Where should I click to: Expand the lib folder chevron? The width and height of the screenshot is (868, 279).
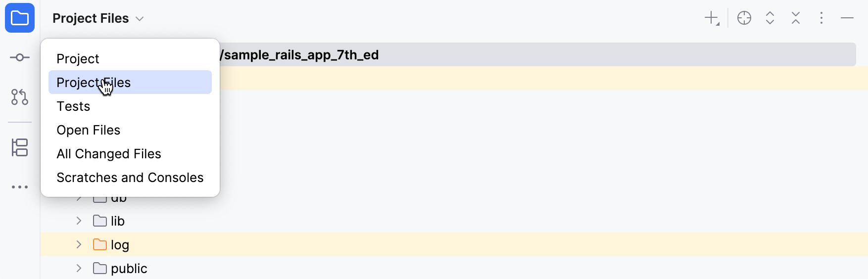[79, 221]
